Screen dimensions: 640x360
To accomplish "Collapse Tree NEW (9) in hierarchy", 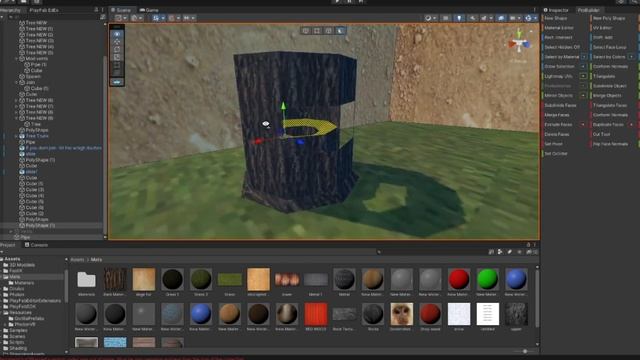I will point(17,118).
